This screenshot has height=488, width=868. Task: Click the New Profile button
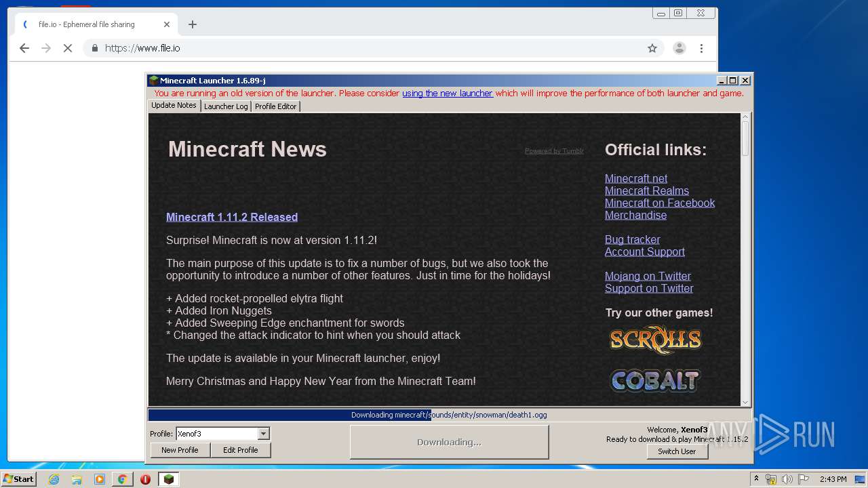(x=180, y=450)
